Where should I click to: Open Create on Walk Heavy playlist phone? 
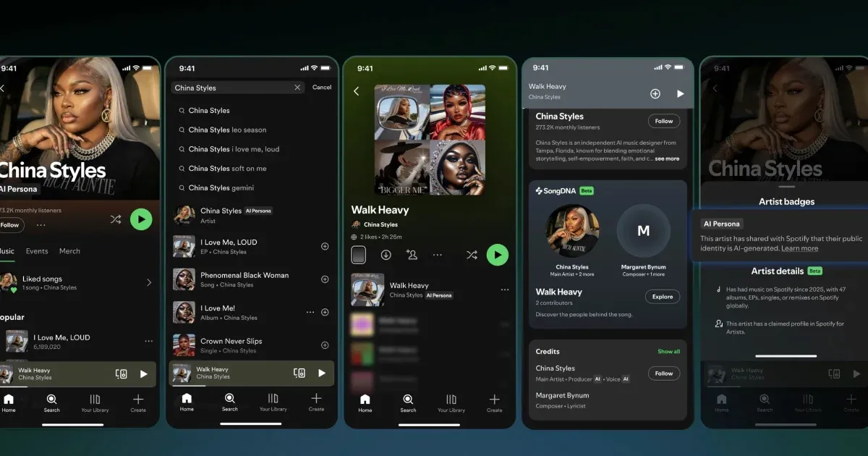coord(495,402)
